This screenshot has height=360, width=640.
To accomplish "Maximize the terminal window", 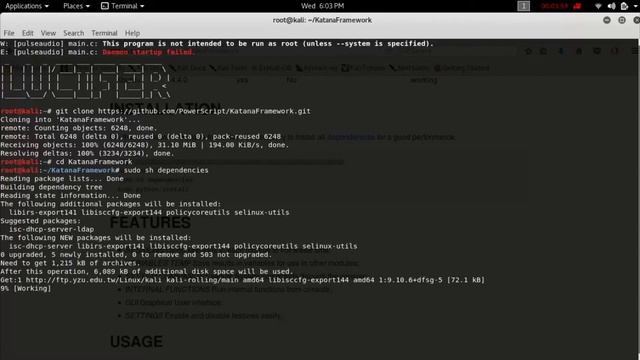I will (x=622, y=20).
